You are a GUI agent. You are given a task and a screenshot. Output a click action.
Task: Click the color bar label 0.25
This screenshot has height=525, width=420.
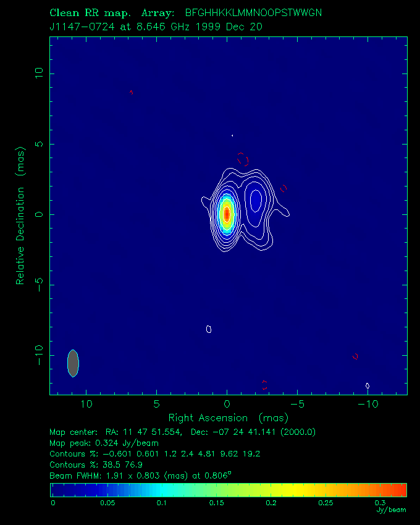point(325,503)
